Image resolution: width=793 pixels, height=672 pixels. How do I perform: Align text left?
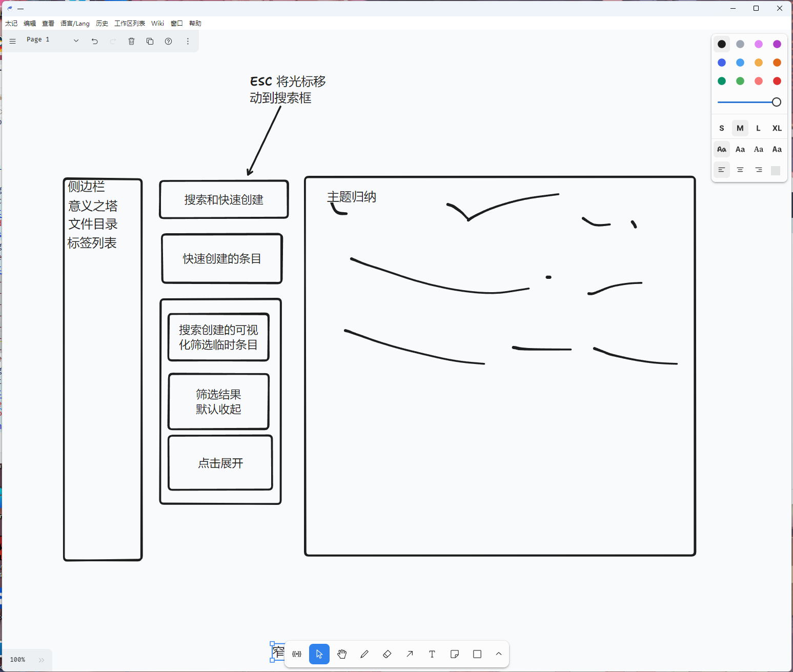722,170
